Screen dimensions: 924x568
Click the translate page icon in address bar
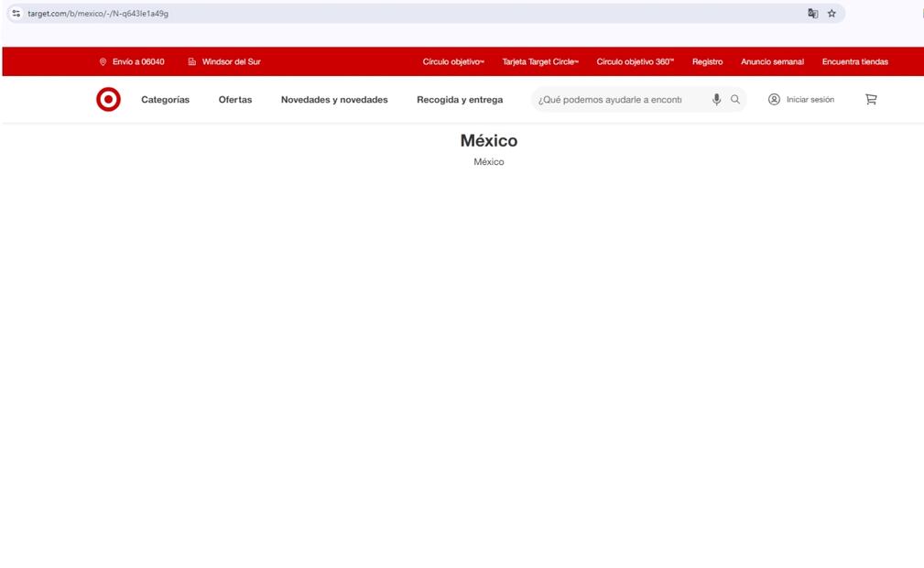pos(812,14)
